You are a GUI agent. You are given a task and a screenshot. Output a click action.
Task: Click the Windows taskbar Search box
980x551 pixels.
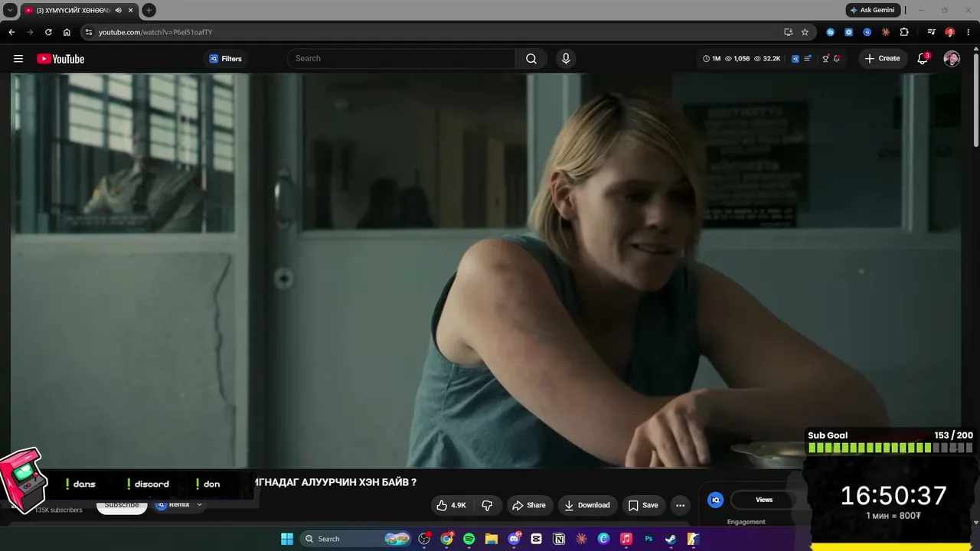[x=355, y=539]
